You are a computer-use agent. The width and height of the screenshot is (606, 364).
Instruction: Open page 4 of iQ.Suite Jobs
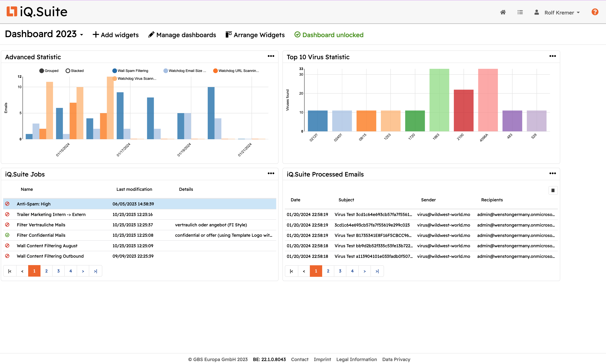pyautogui.click(x=71, y=271)
